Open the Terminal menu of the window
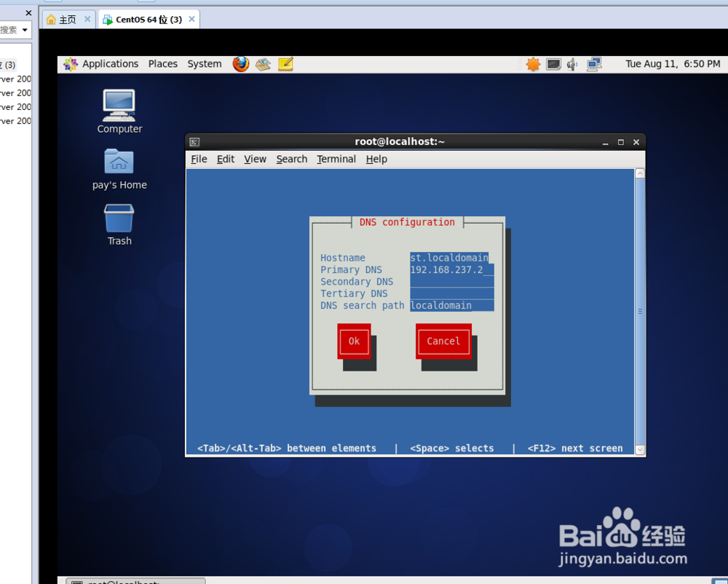The image size is (728, 584). (336, 159)
